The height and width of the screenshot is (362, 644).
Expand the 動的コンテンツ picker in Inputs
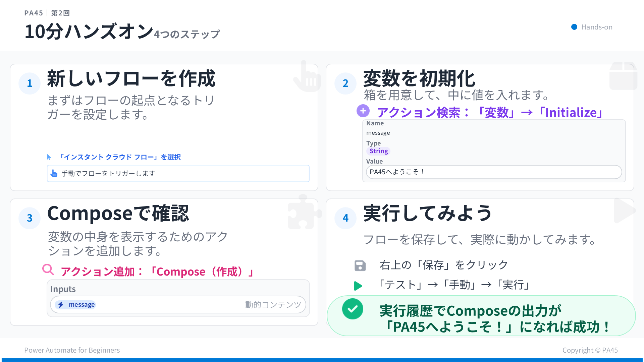pos(273,305)
